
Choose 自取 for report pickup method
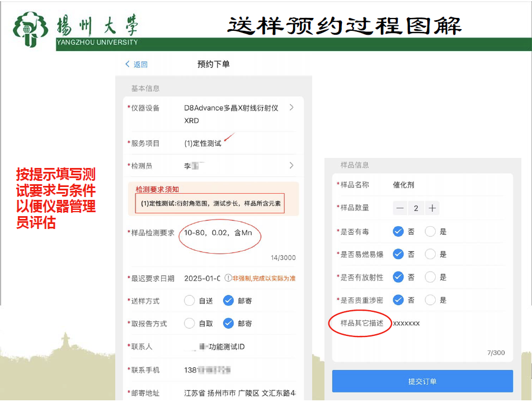190,324
